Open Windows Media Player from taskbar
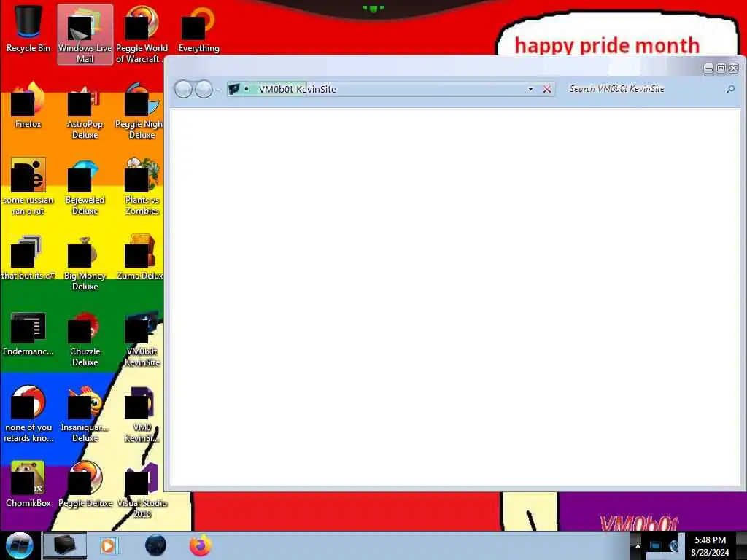This screenshot has width=747, height=560. [x=108, y=545]
